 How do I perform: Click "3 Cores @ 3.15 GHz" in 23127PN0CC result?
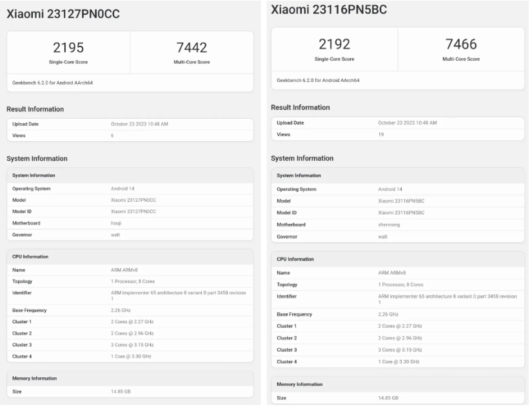point(132,345)
